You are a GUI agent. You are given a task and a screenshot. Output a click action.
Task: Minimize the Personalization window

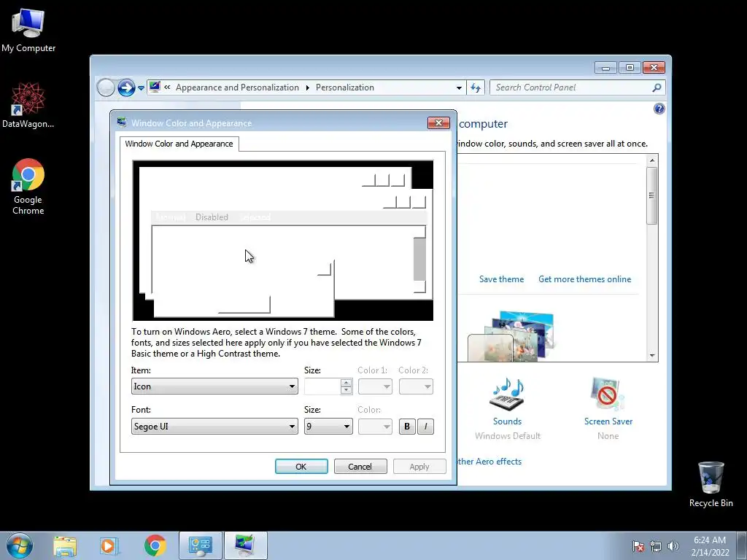click(x=606, y=68)
